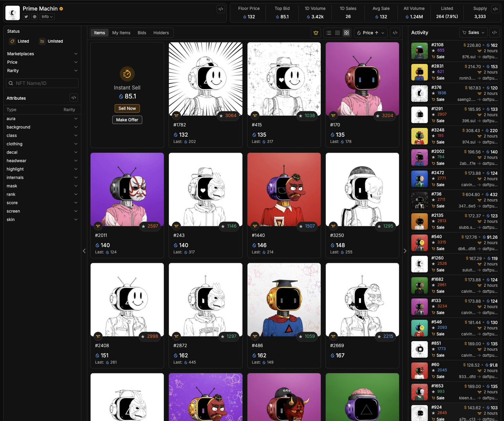
Task: Switch to the My Items tab
Action: pos(121,33)
